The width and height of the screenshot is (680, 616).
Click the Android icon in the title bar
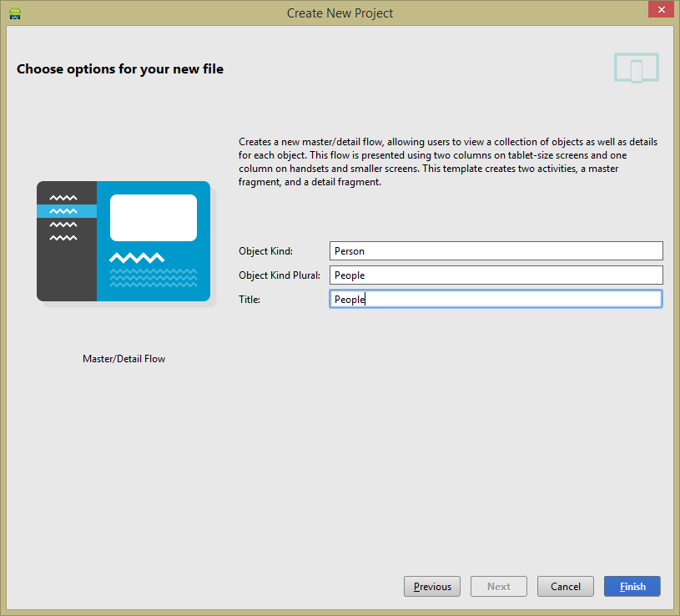(14, 13)
